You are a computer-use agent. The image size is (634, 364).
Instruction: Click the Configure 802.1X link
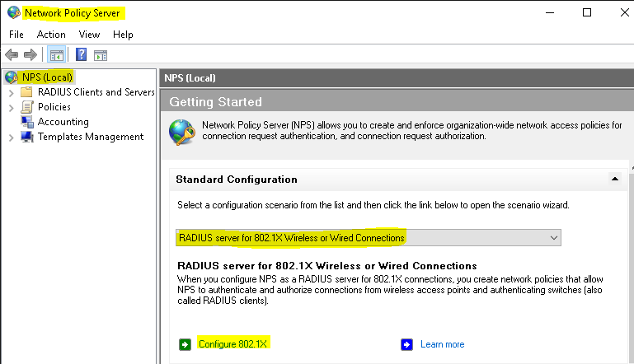(234, 344)
